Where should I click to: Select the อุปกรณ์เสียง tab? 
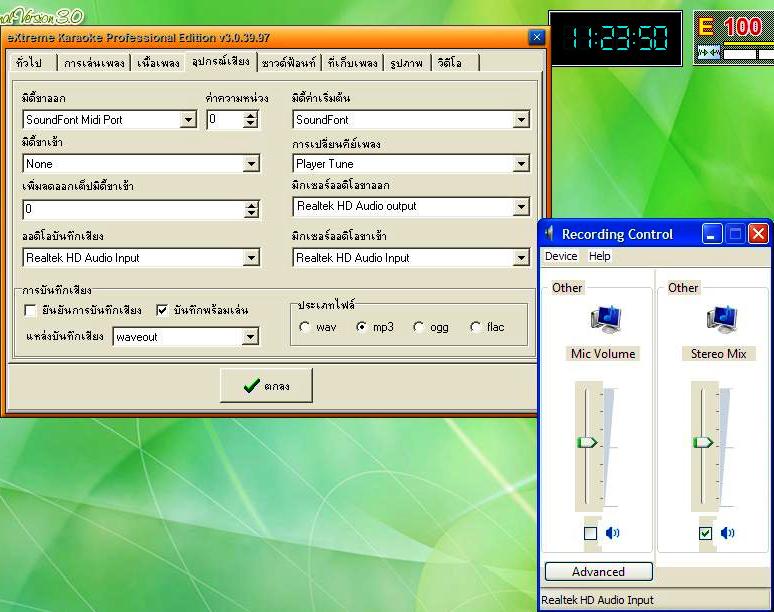point(221,62)
